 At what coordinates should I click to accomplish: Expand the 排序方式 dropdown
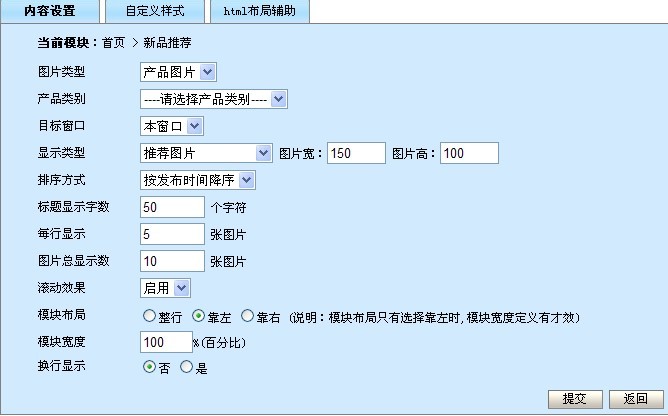coord(198,180)
